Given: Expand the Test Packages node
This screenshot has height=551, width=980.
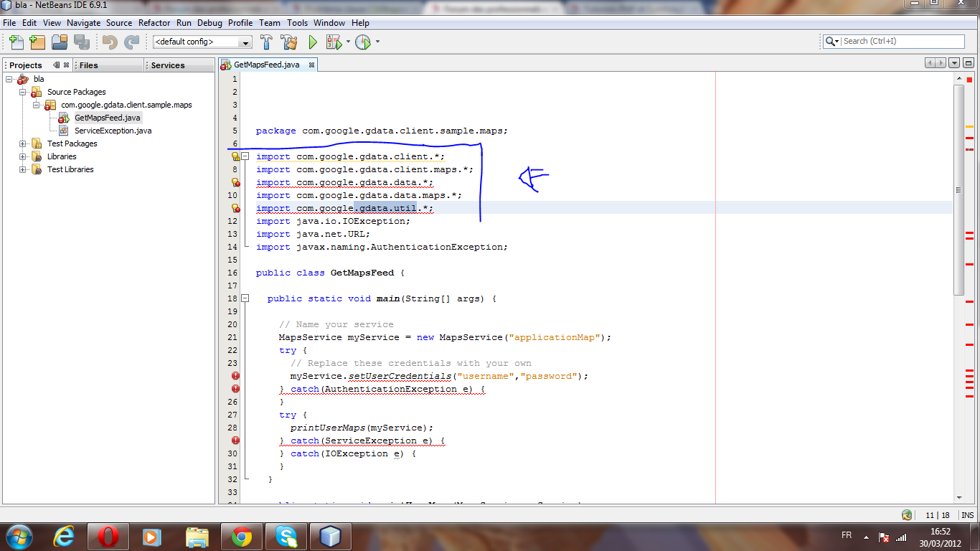Looking at the screenshot, I should click(x=22, y=143).
